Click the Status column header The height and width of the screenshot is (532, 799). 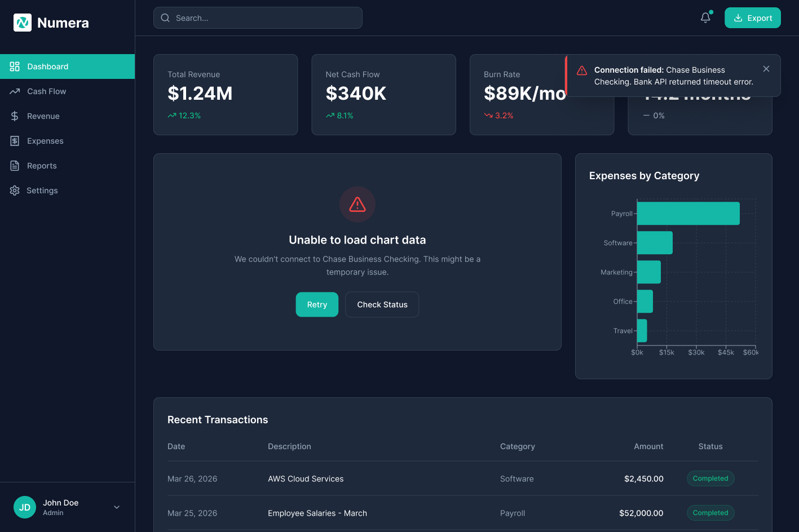click(x=710, y=446)
